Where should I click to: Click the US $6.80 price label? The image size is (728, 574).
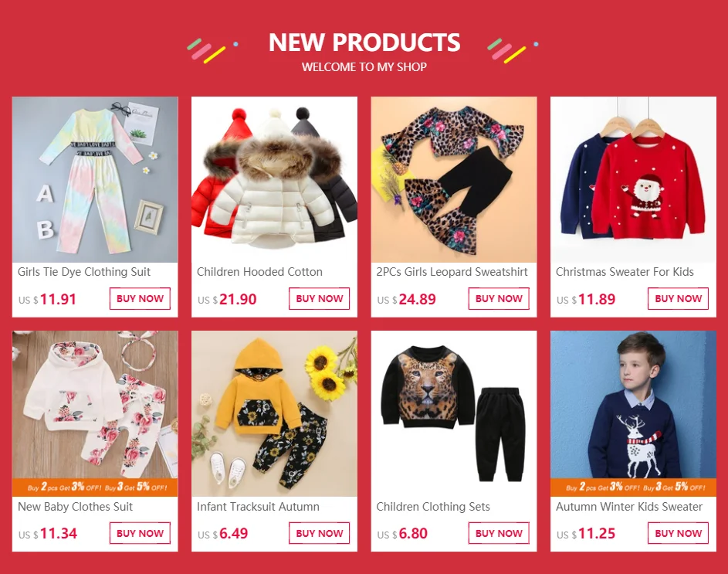point(402,534)
